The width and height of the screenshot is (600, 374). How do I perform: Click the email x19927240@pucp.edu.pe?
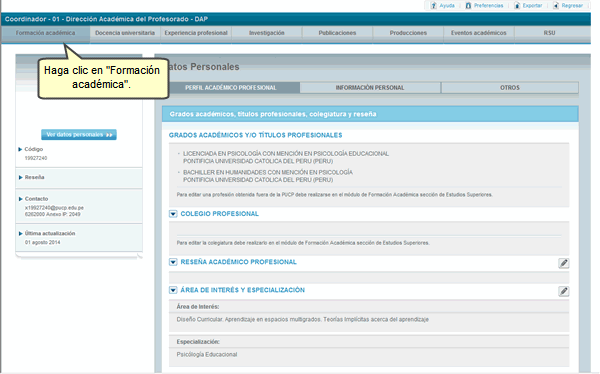pyautogui.click(x=54, y=208)
